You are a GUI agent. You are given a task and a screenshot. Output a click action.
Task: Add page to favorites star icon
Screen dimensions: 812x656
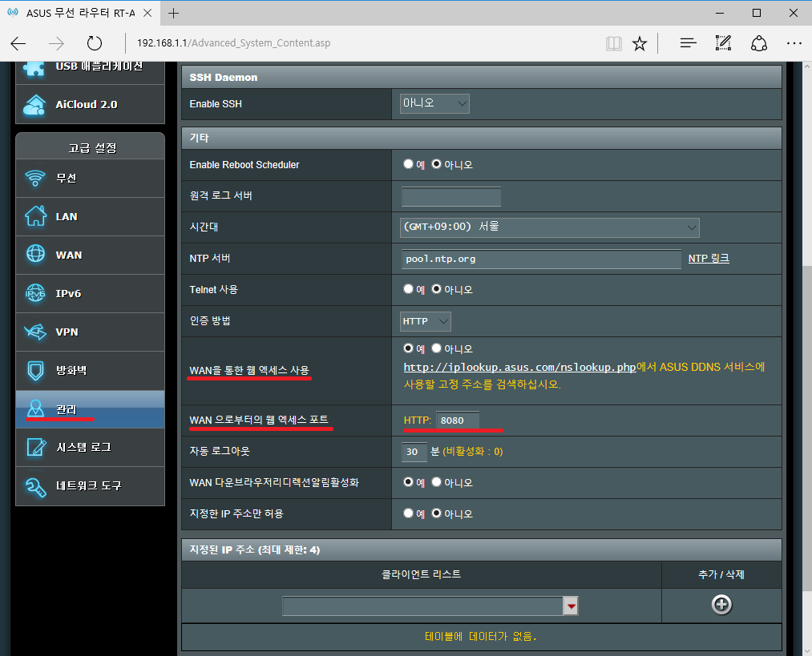pos(640,43)
